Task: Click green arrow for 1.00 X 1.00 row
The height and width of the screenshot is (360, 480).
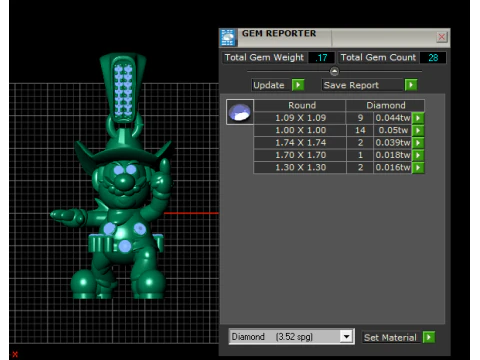Action: (418, 130)
